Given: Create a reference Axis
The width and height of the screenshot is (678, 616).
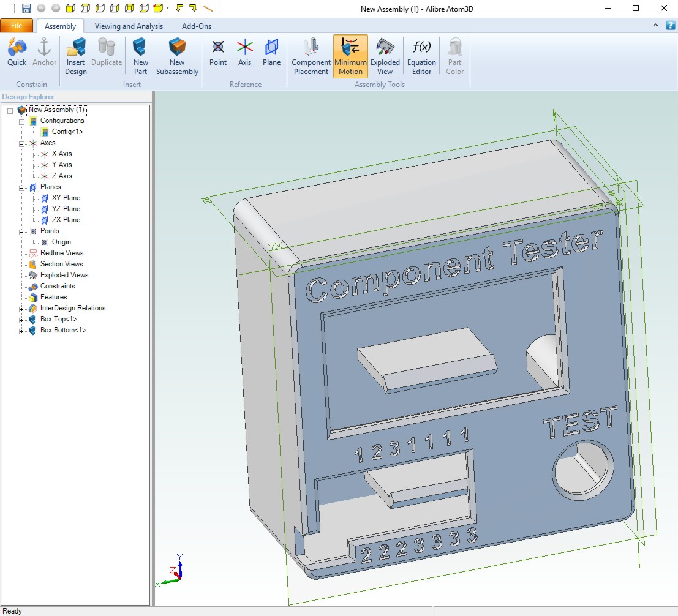Looking at the screenshot, I should tap(244, 55).
